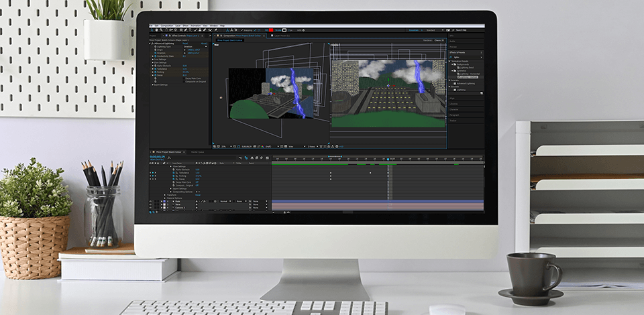The height and width of the screenshot is (315, 644).
Task: Open the Composition menu
Action: [166, 25]
